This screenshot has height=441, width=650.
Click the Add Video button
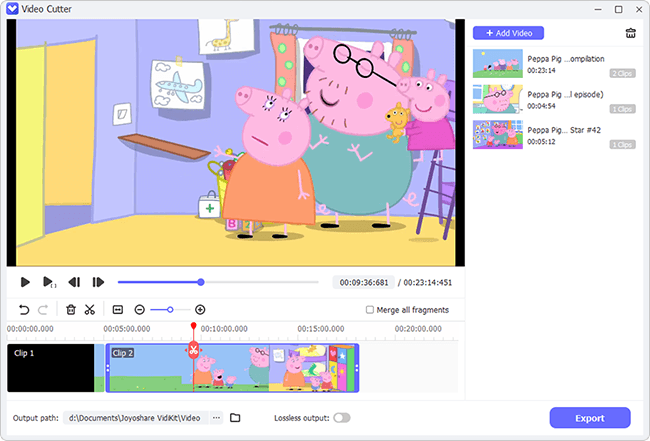(508, 33)
